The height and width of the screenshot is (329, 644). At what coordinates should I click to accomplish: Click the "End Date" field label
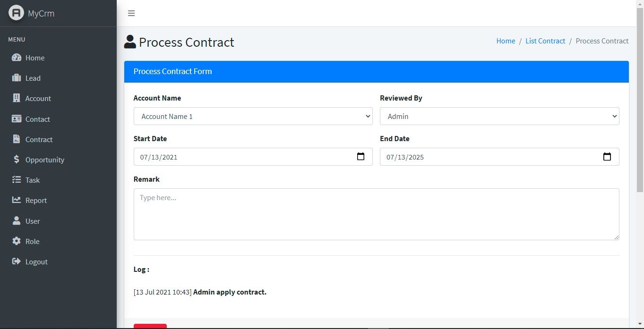coord(395,139)
